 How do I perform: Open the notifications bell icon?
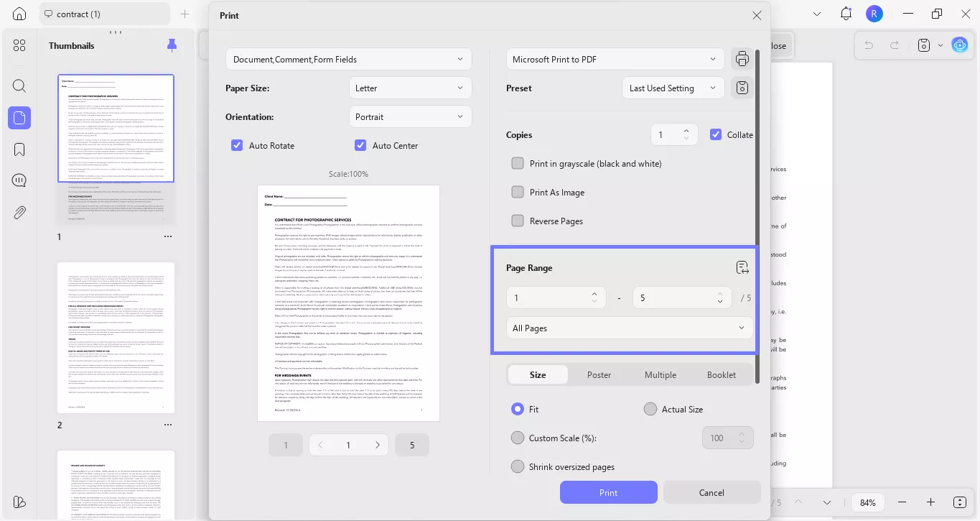(x=846, y=14)
